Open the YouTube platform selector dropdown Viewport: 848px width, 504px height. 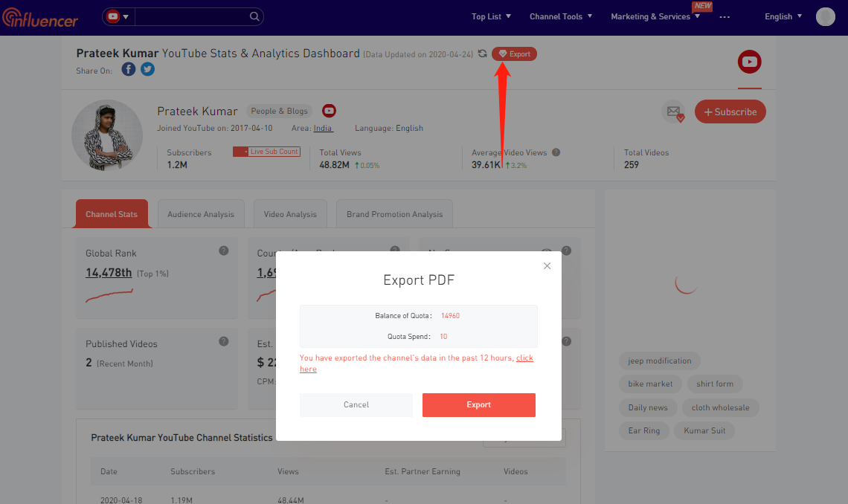tap(118, 17)
